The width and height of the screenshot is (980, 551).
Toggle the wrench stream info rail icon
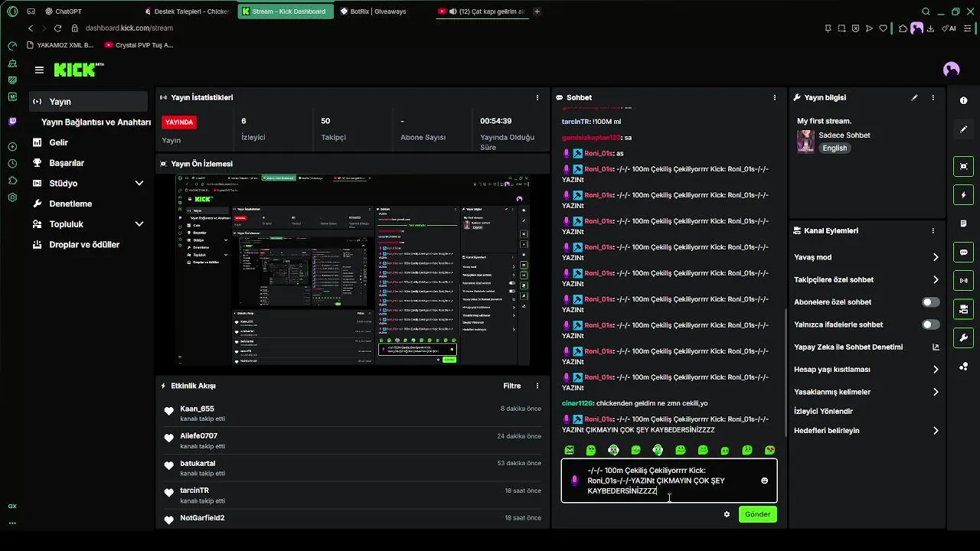(x=963, y=337)
